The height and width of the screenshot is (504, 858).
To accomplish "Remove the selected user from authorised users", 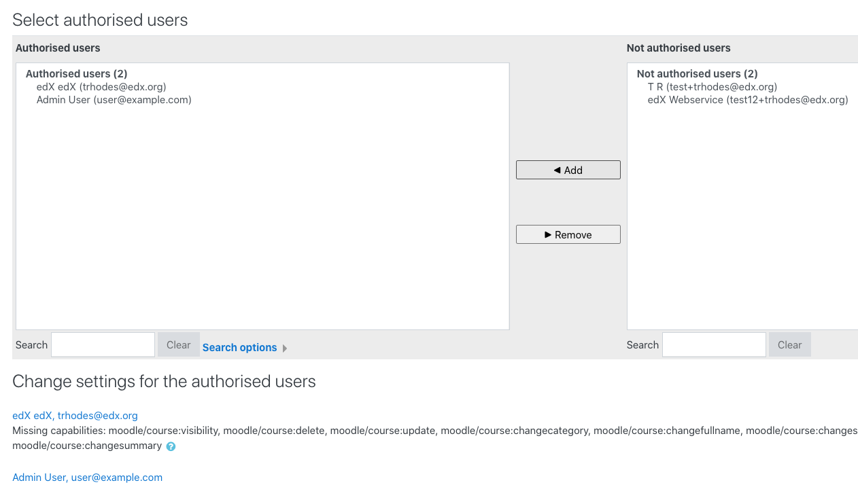I will click(568, 234).
